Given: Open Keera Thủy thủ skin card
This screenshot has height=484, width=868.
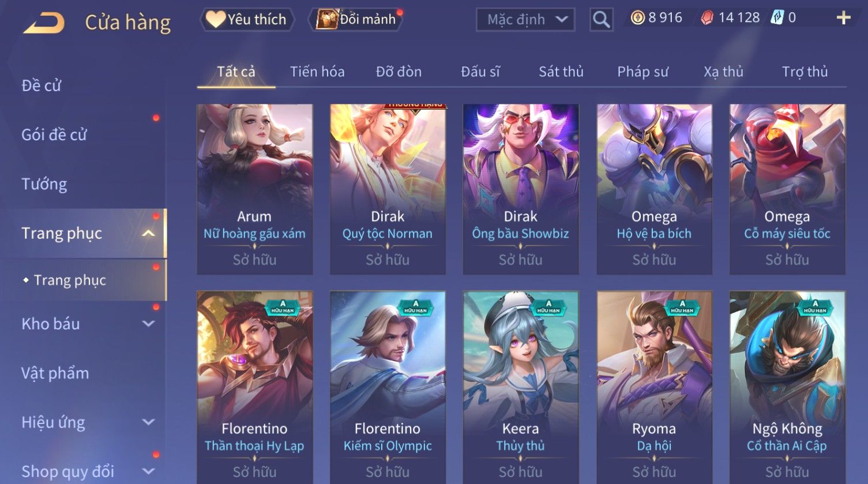Looking at the screenshot, I should click(520, 387).
